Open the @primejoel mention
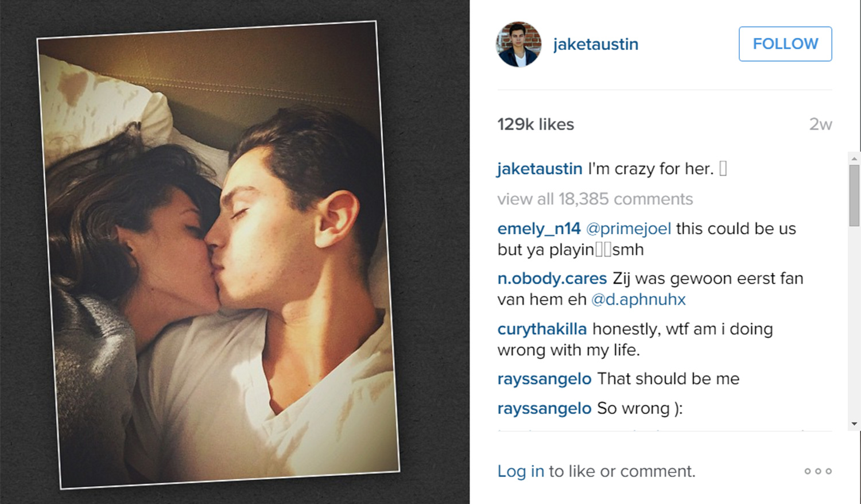Image resolution: width=861 pixels, height=504 pixels. coord(629,228)
